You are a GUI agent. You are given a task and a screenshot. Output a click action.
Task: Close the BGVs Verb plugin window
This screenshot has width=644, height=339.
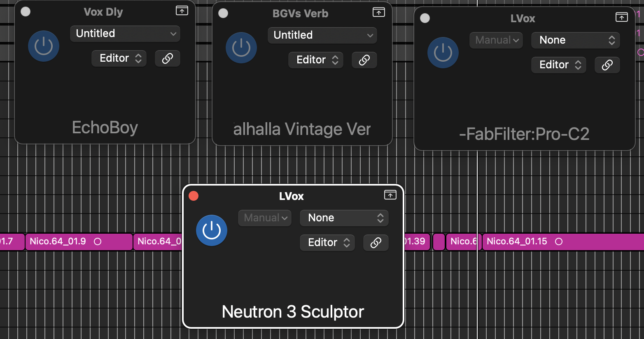223,13
